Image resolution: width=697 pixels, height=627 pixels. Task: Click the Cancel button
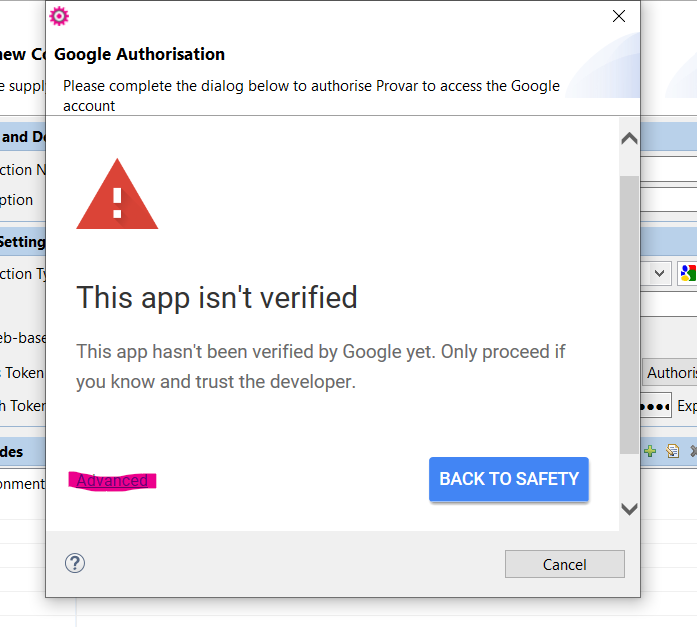(x=564, y=564)
